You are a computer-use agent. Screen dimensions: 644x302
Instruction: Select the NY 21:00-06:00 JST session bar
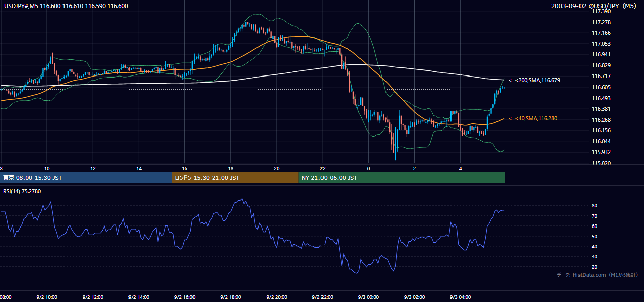pos(402,178)
